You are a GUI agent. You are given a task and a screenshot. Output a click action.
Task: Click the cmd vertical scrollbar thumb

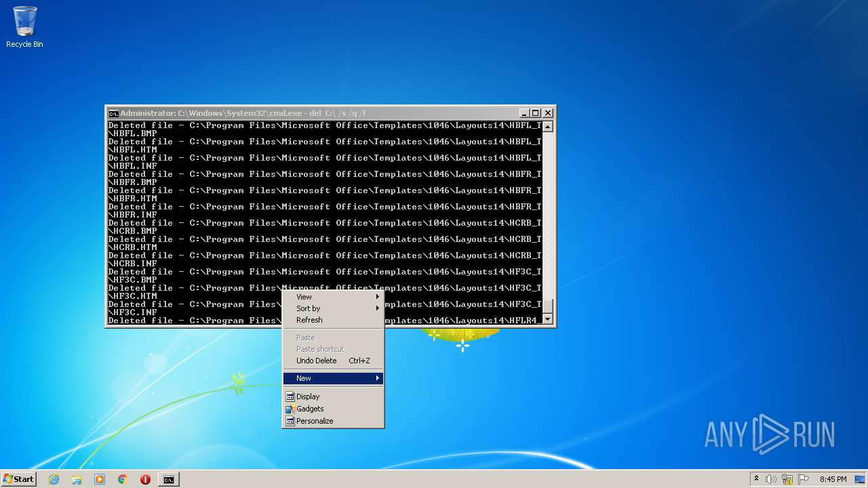[548, 306]
